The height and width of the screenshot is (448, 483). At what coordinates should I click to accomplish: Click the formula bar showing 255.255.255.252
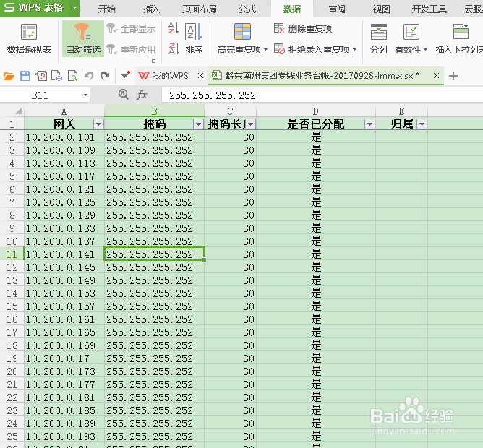click(x=322, y=95)
